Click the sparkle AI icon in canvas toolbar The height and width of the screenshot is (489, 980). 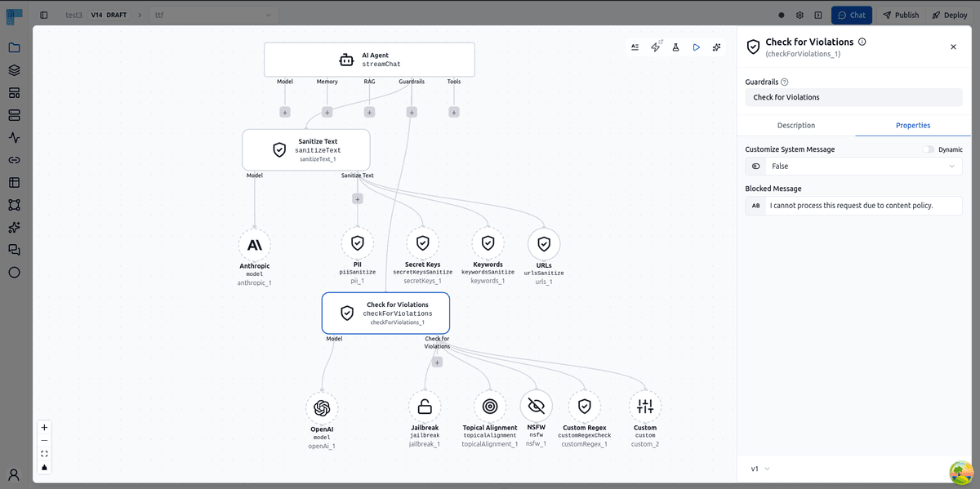(x=717, y=47)
